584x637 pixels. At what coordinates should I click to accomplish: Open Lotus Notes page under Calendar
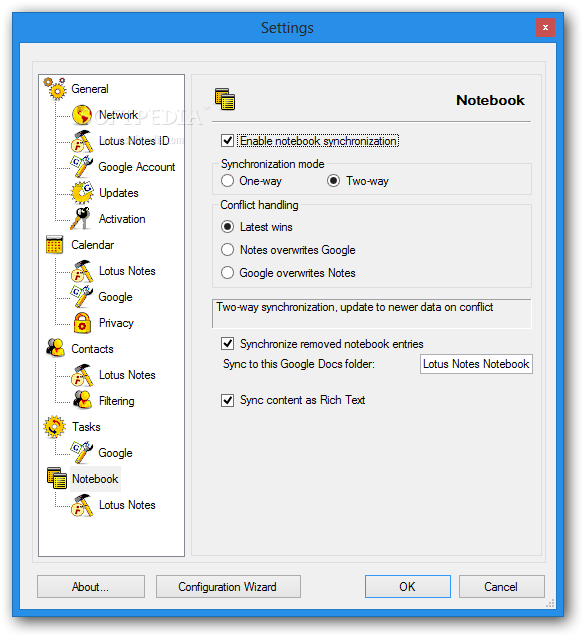click(127, 271)
